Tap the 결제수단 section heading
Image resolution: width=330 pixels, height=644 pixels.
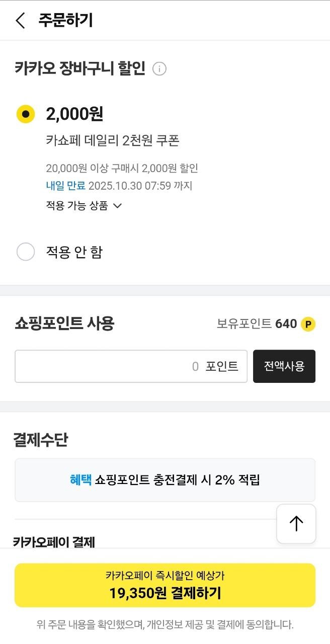[40, 440]
